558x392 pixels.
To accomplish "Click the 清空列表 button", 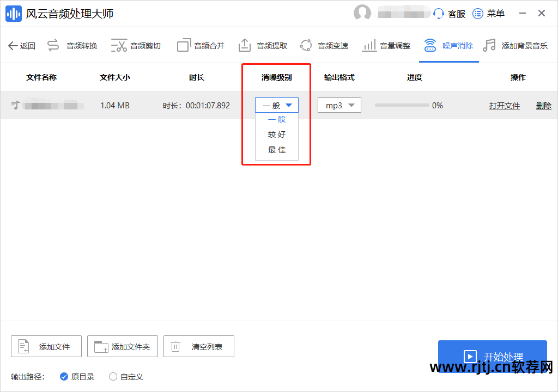I will click(198, 346).
